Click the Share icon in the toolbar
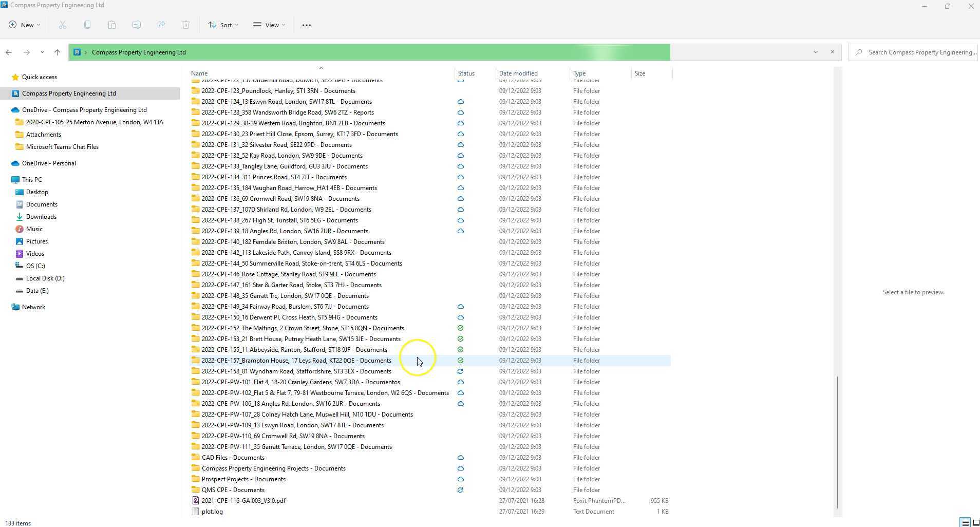Viewport: 980px width, 527px height. coord(161,25)
